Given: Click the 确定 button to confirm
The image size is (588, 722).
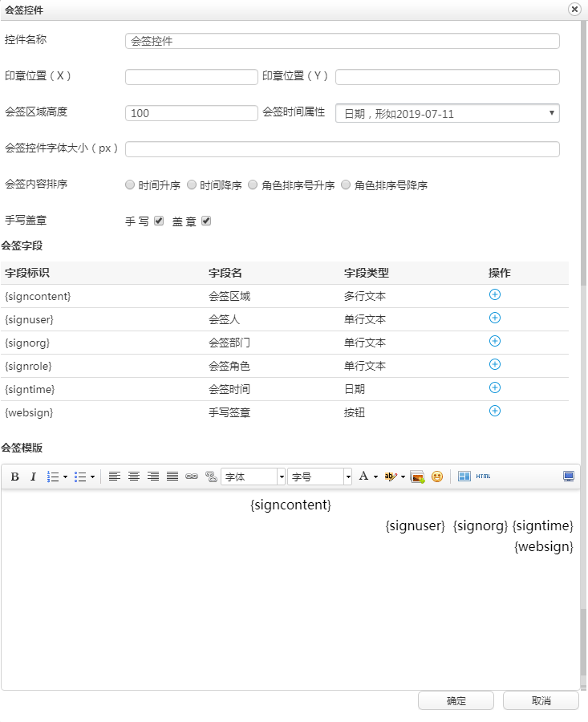Looking at the screenshot, I should [456, 700].
